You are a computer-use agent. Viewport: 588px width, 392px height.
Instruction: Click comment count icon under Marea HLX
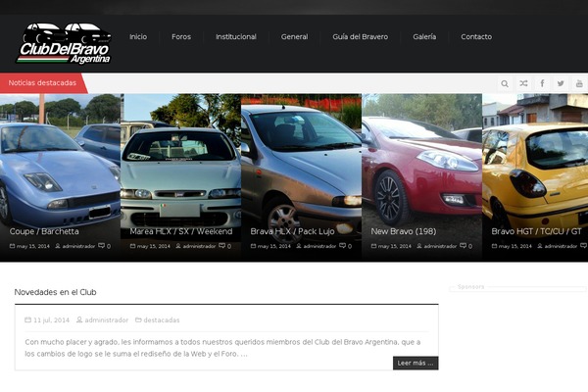pyautogui.click(x=222, y=246)
